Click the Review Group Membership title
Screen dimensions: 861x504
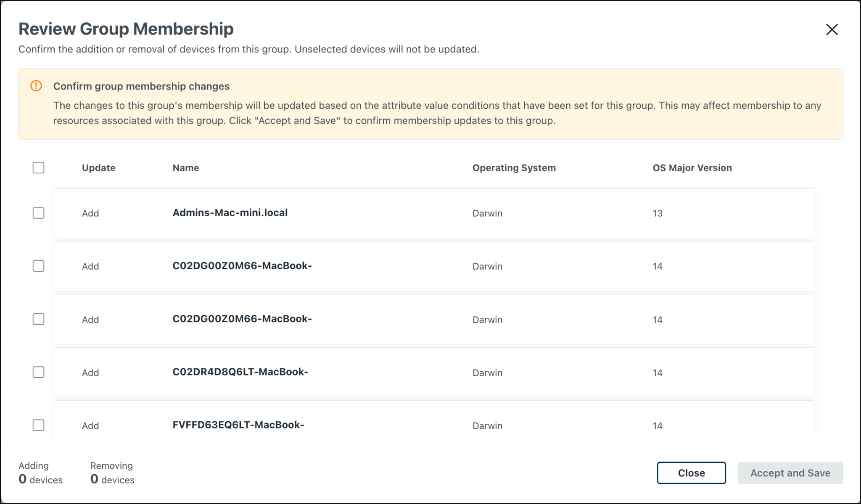(126, 29)
